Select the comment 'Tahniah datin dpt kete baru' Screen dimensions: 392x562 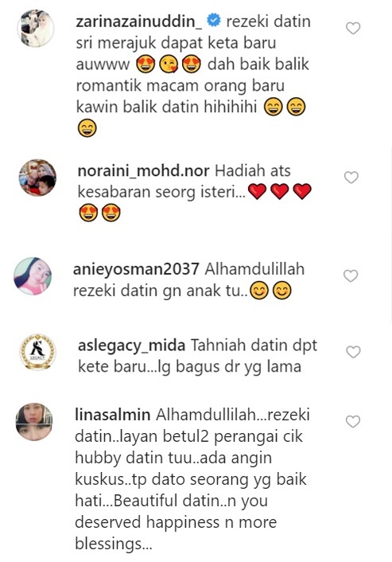tap(198, 356)
